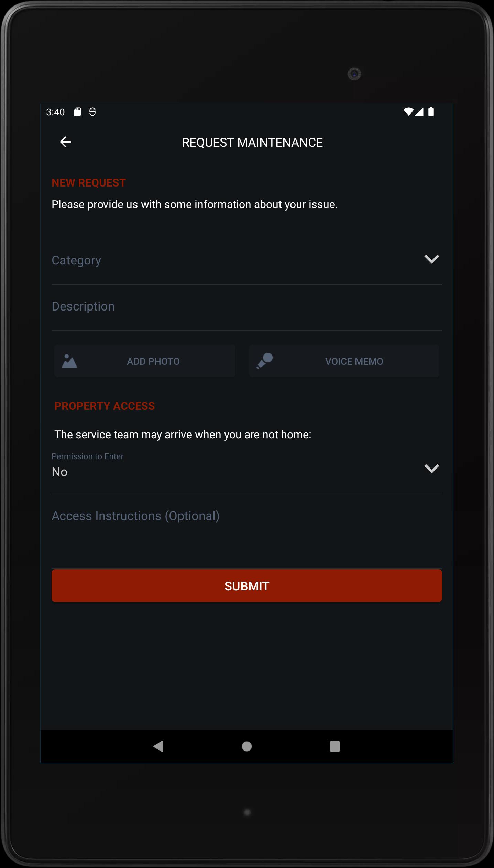Tap the REQUEST MAINTENANCE title

[x=252, y=142]
